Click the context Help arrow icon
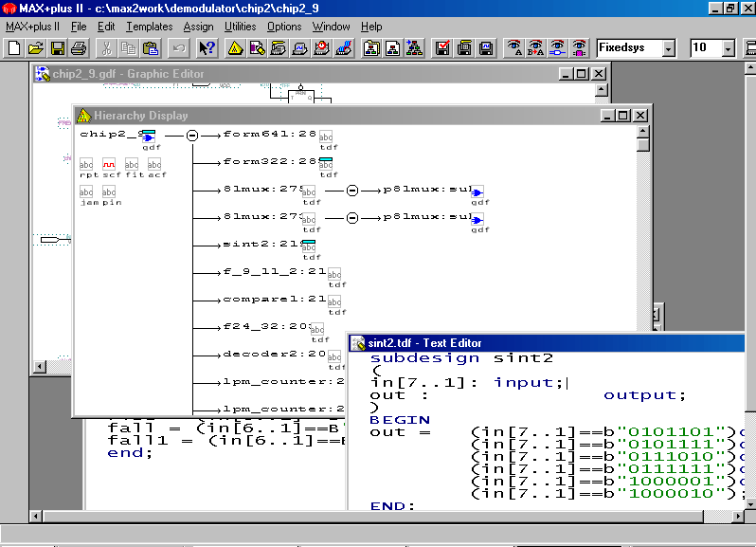This screenshot has width=756, height=547. tap(207, 48)
